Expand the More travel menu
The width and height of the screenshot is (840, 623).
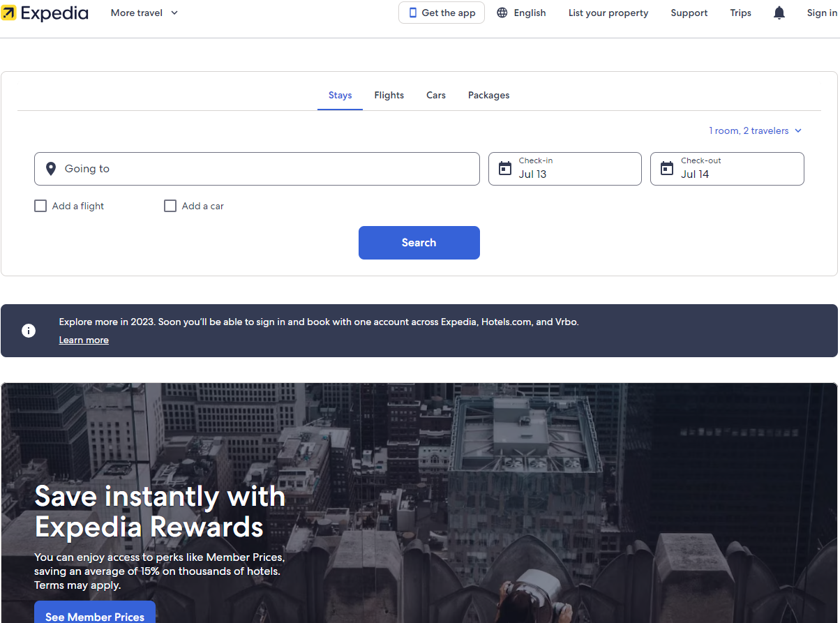pyautogui.click(x=144, y=13)
